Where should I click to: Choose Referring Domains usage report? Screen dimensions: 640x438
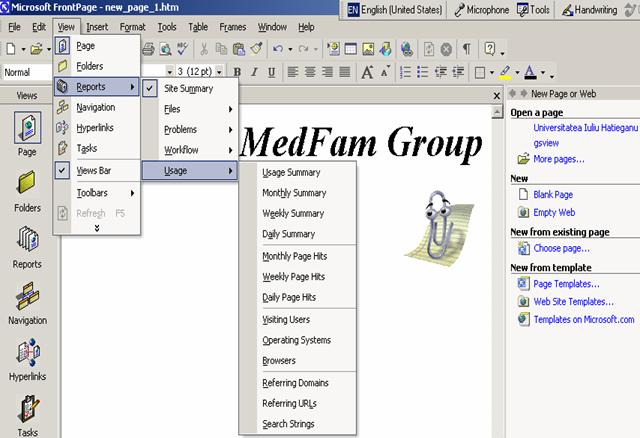pyautogui.click(x=295, y=383)
